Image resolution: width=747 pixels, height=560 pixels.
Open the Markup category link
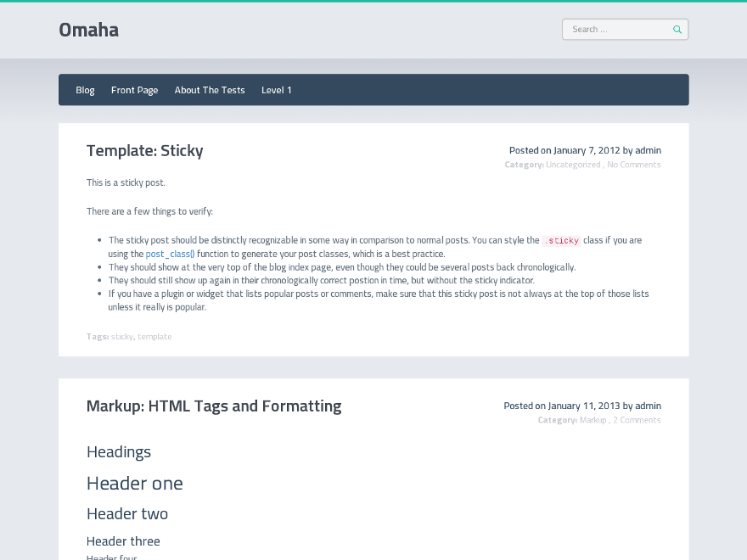pyautogui.click(x=593, y=420)
